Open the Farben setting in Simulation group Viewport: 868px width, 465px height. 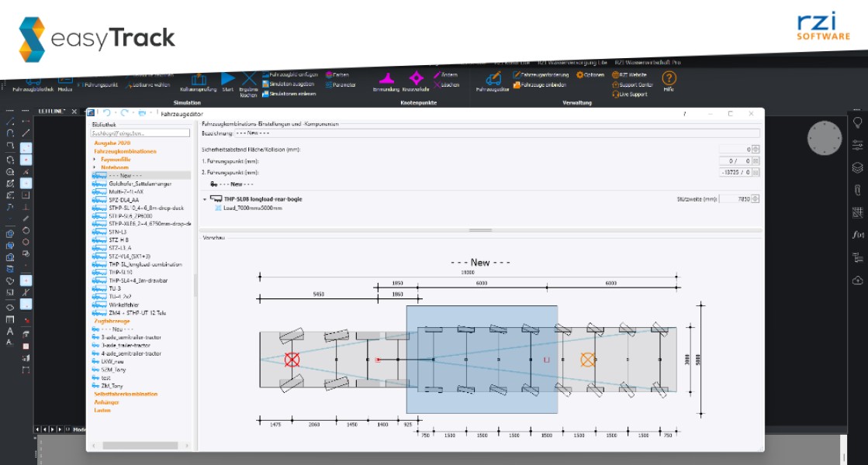pyautogui.click(x=337, y=74)
